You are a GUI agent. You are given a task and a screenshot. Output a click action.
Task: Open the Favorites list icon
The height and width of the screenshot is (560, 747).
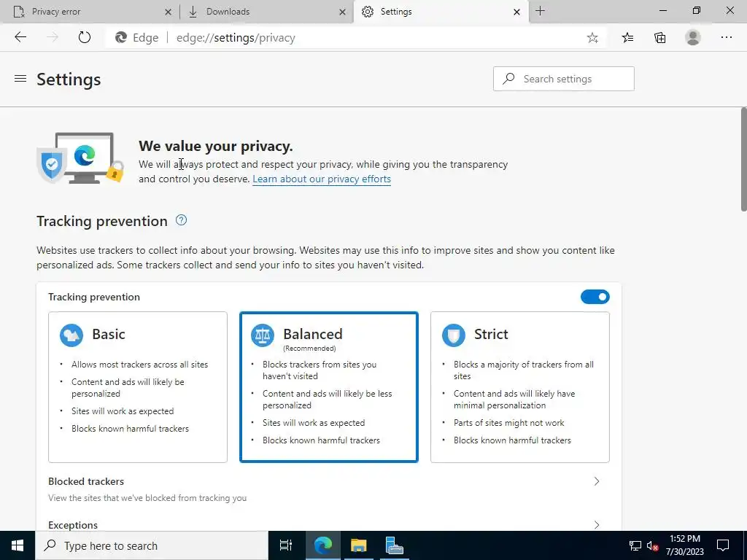(x=627, y=38)
